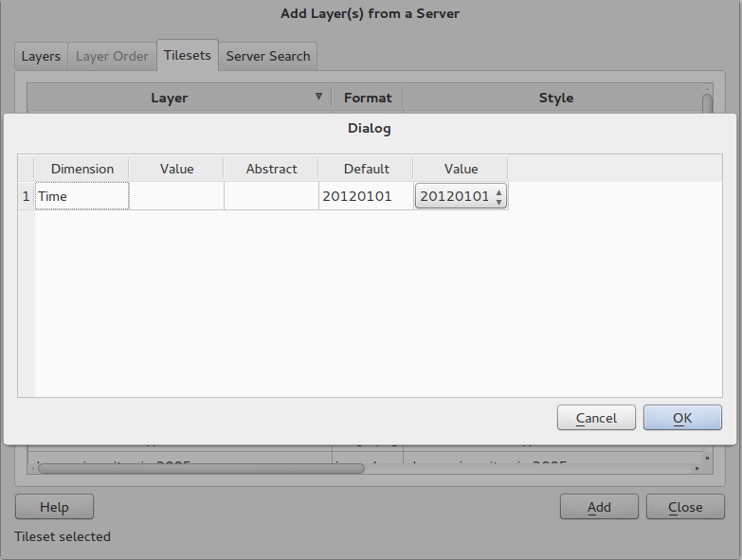Image resolution: width=742 pixels, height=560 pixels.
Task: Click the horizontal scrollbar under the tileset list
Action: click(x=199, y=467)
